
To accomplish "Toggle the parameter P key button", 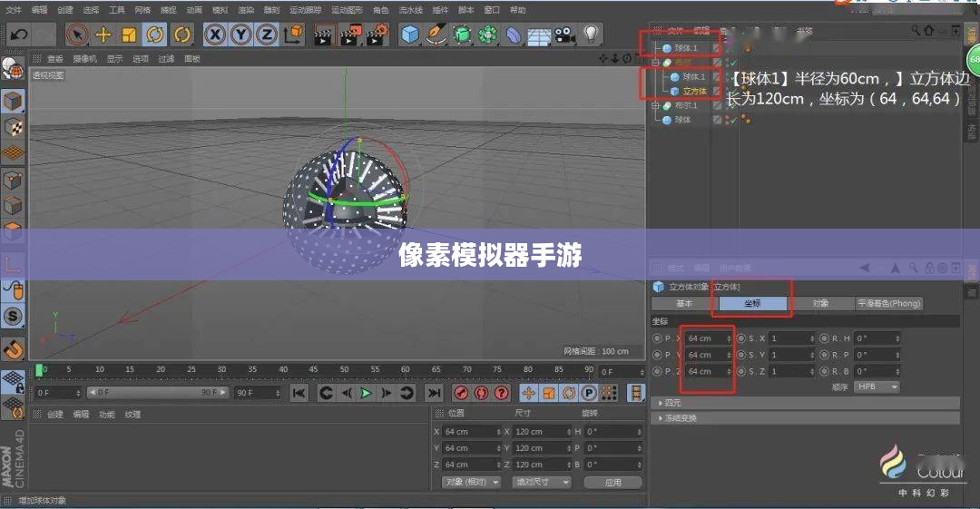I will pyautogui.click(x=588, y=393).
